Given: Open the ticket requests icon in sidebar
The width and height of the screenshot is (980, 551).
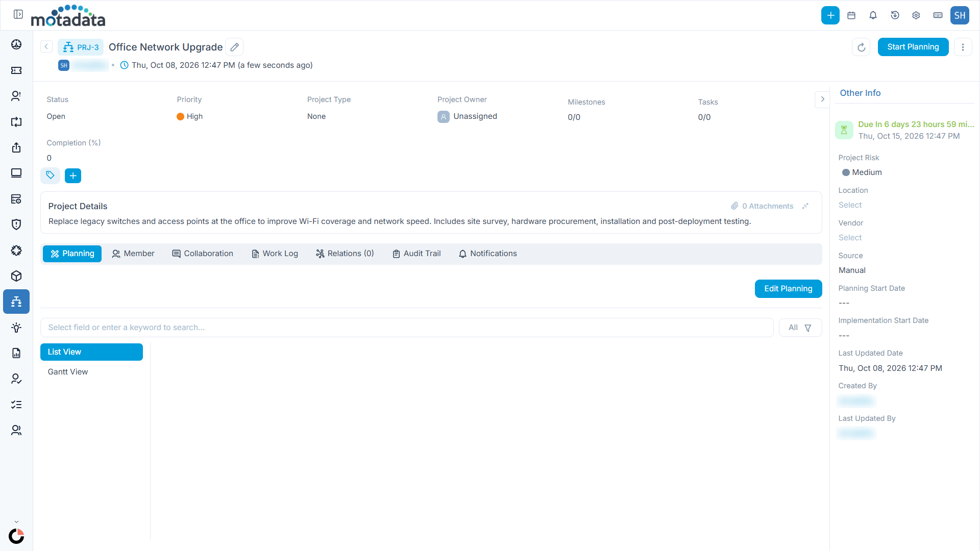Looking at the screenshot, I should [16, 70].
